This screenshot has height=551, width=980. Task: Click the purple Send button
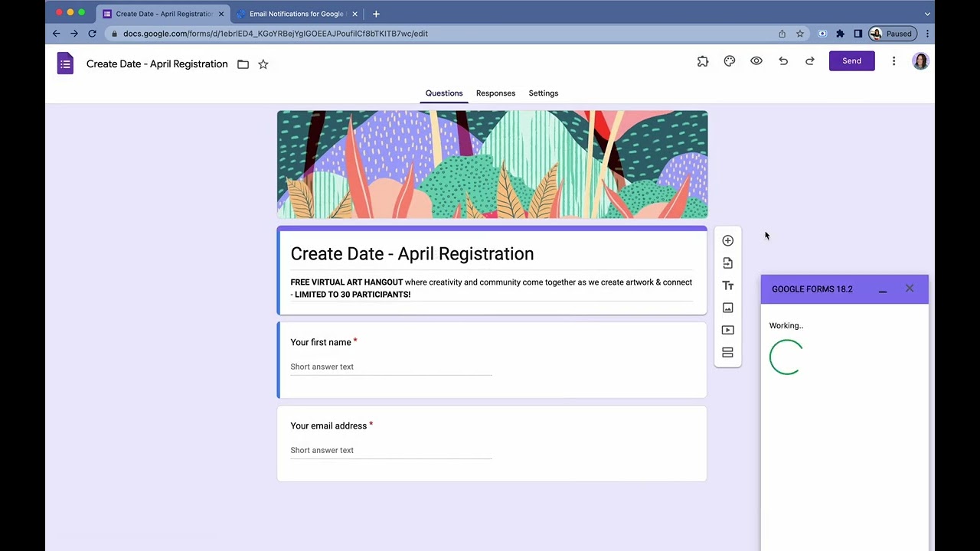pos(851,61)
